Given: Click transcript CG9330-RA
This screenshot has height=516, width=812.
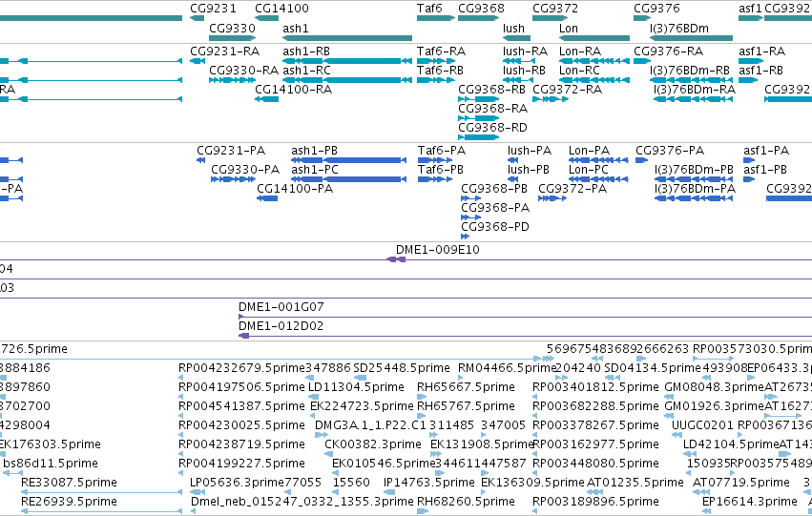Looking at the screenshot, I should 233,80.
